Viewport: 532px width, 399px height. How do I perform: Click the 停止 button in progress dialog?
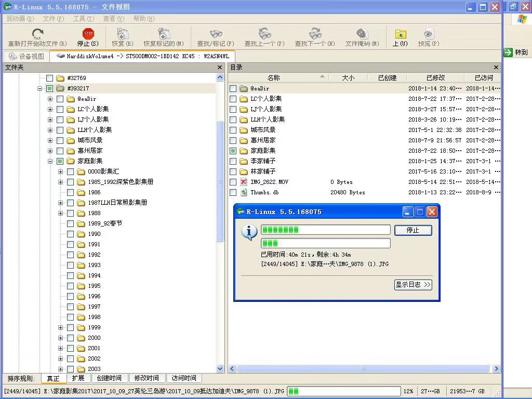pyautogui.click(x=413, y=230)
